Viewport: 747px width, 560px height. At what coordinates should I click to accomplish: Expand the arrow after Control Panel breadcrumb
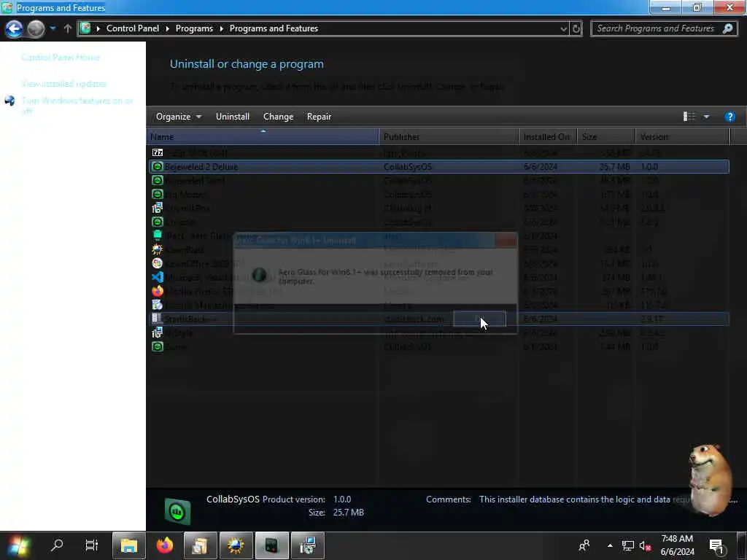point(167,28)
